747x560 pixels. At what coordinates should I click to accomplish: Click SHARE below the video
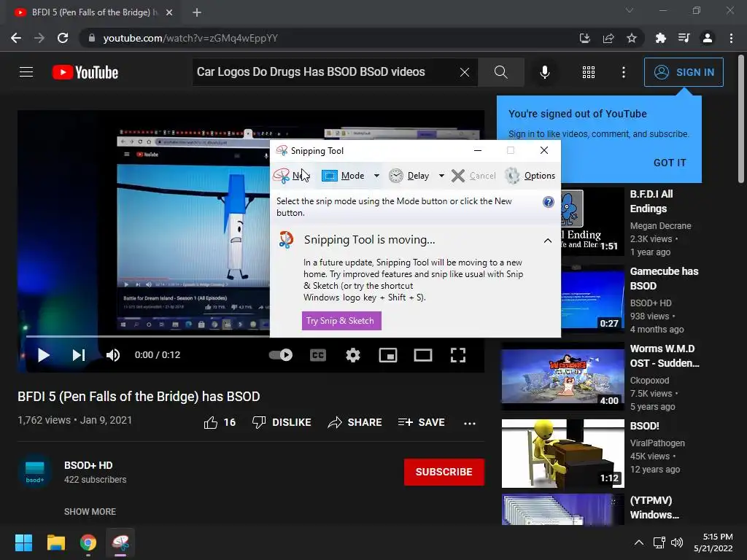click(x=355, y=422)
